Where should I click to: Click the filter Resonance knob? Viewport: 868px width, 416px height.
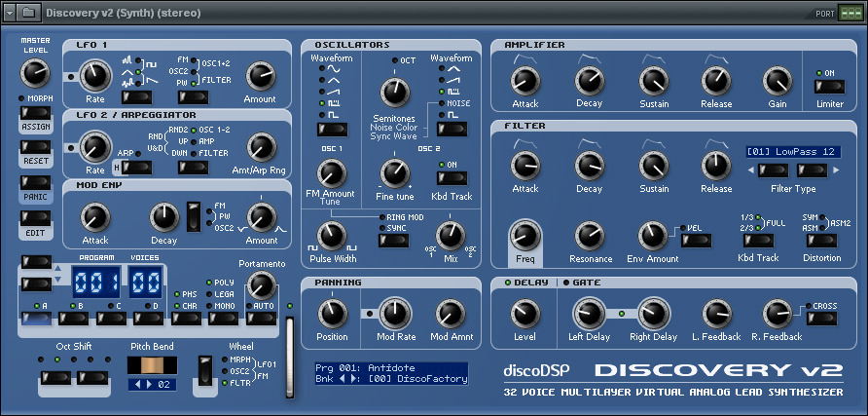click(588, 236)
